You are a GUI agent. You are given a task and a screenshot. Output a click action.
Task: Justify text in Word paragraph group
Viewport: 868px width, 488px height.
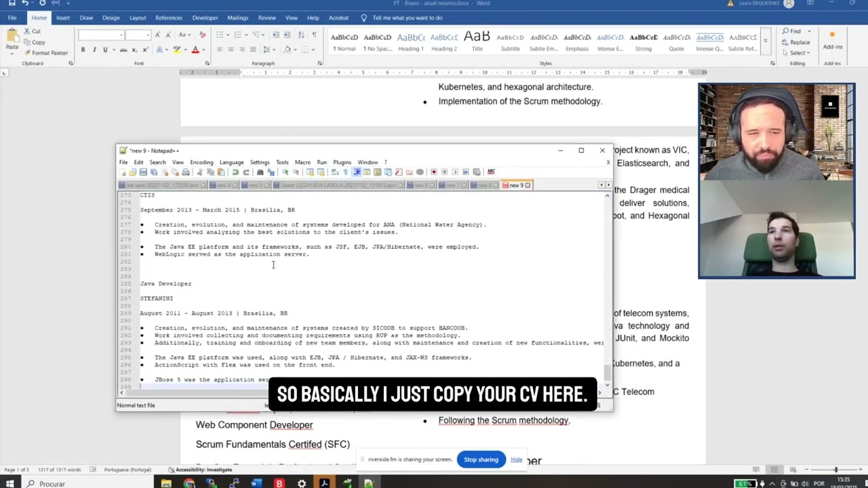tap(254, 49)
